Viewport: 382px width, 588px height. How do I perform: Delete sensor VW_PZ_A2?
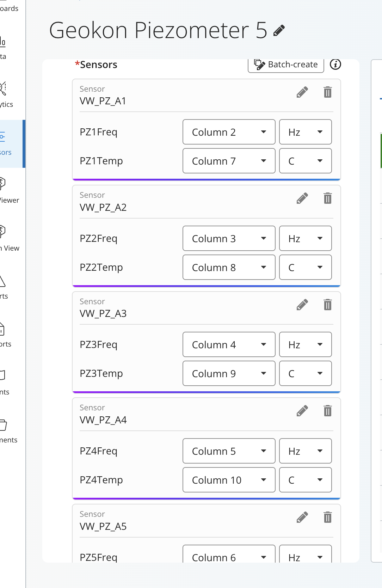tap(328, 198)
